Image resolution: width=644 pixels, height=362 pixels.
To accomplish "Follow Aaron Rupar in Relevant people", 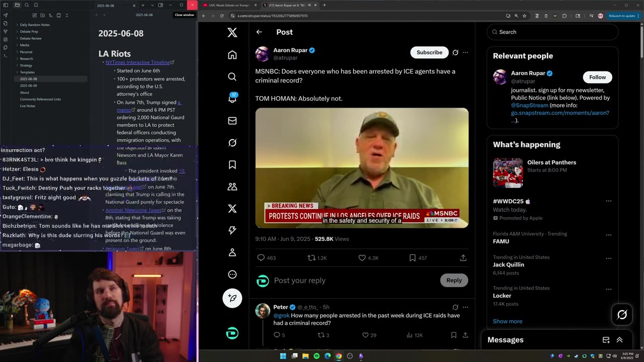I will (597, 77).
